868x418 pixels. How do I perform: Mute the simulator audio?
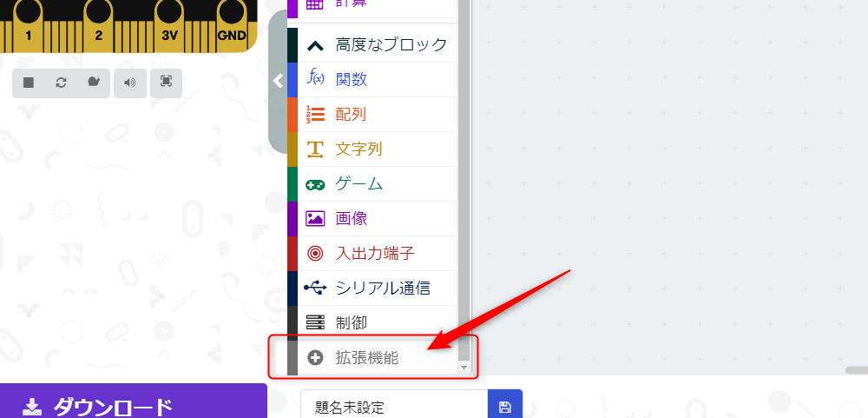point(130,83)
